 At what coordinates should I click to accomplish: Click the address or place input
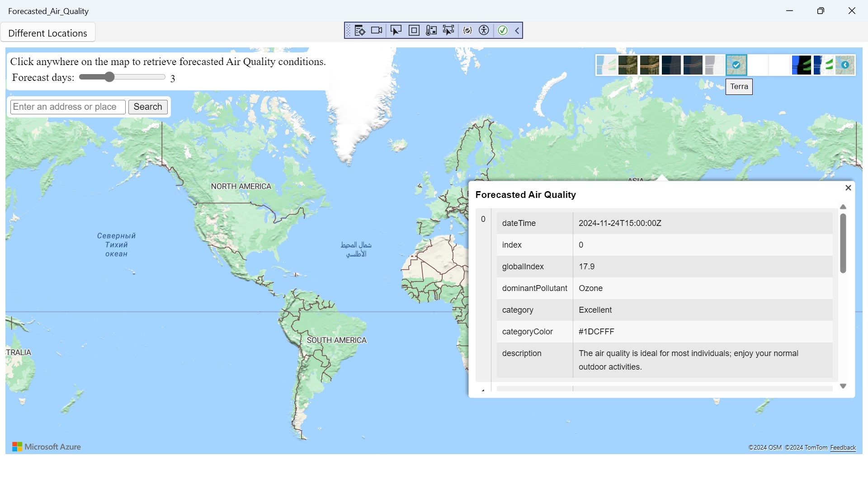(68, 107)
